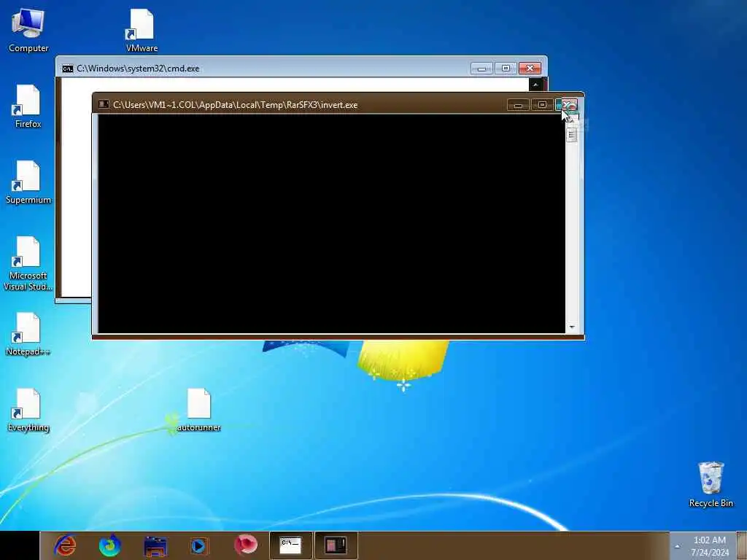Open Windows Media Player from taskbar
747x560 pixels.
[x=199, y=545]
